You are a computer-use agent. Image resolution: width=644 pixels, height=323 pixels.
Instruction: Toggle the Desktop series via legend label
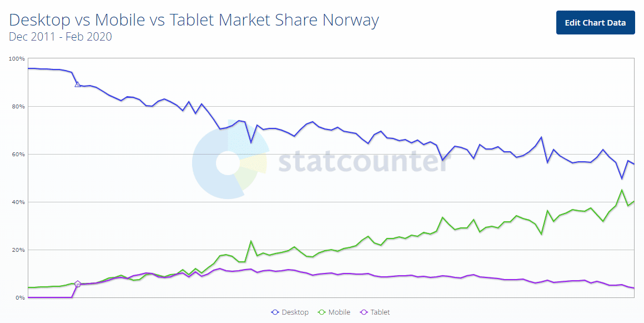(x=295, y=312)
